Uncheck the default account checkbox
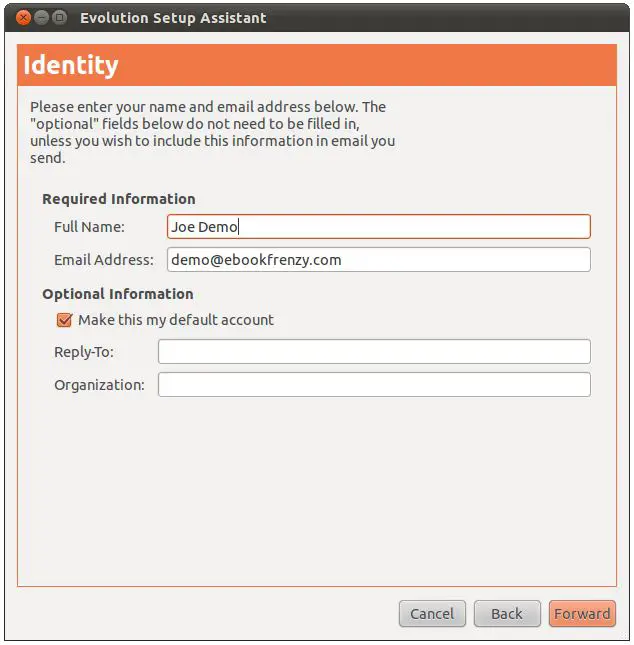634x645 pixels. pos(65,320)
